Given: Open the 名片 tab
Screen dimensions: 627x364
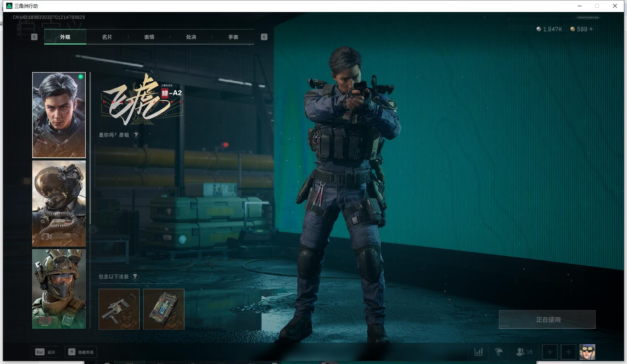Looking at the screenshot, I should [107, 37].
